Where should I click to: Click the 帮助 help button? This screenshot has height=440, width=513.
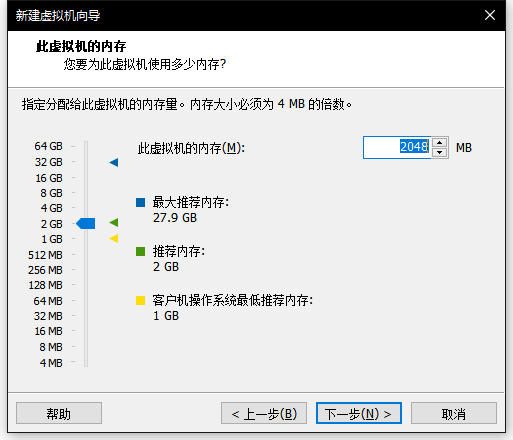click(x=59, y=413)
